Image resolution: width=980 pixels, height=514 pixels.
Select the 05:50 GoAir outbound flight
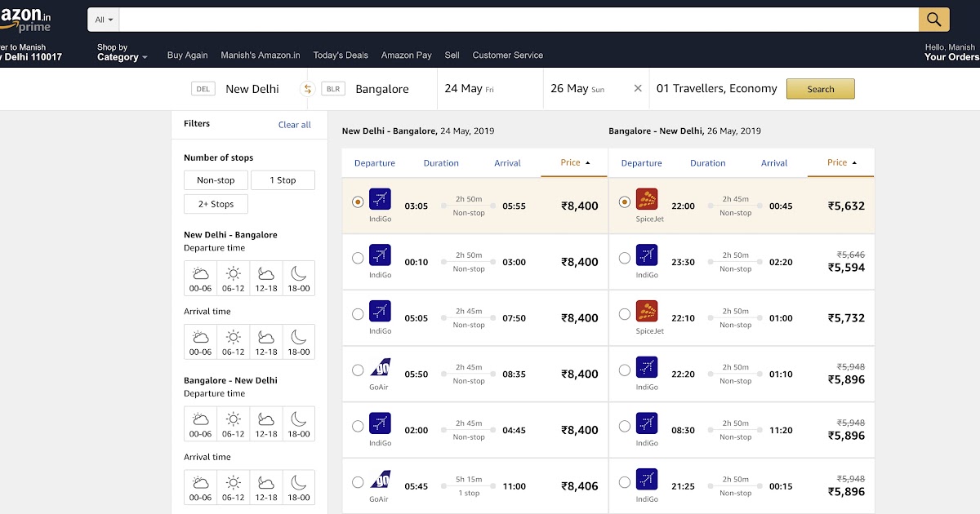pyautogui.click(x=358, y=370)
